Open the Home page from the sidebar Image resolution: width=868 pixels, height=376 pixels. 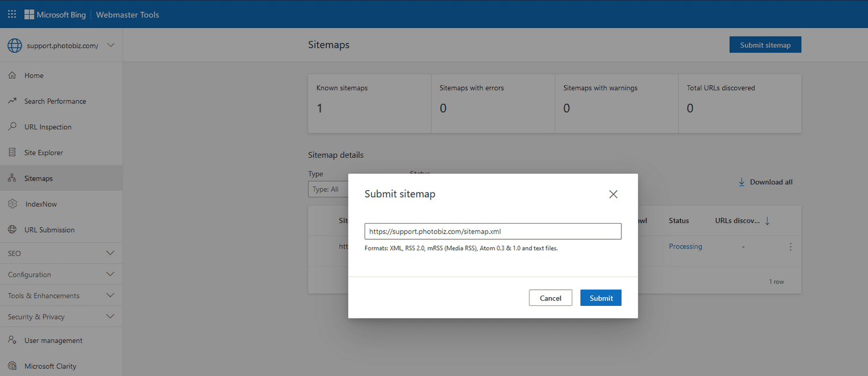[33, 75]
